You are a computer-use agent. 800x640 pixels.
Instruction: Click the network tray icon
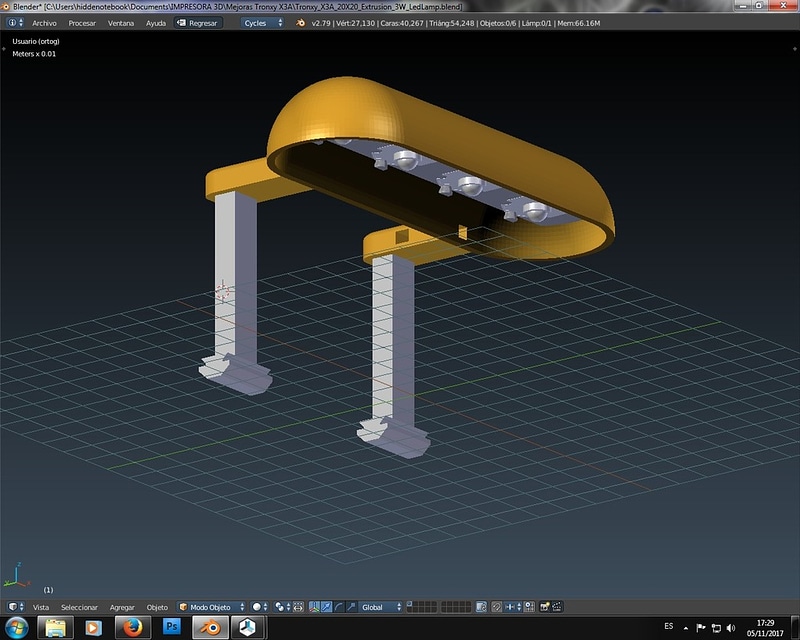tap(716, 628)
